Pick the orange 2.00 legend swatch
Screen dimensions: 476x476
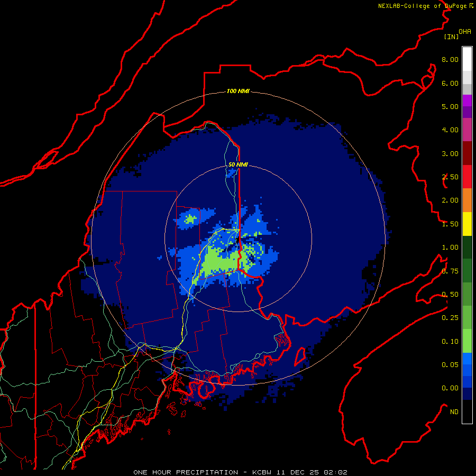(467, 200)
